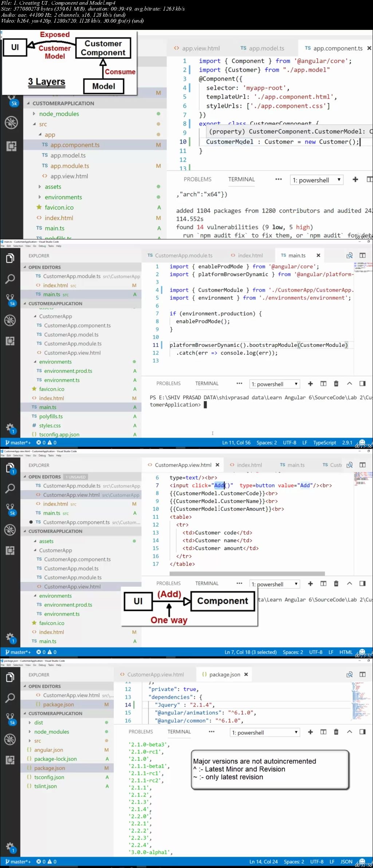Expand the assets folder in app.component.ts frame
The image size is (373, 868).
coord(40,187)
